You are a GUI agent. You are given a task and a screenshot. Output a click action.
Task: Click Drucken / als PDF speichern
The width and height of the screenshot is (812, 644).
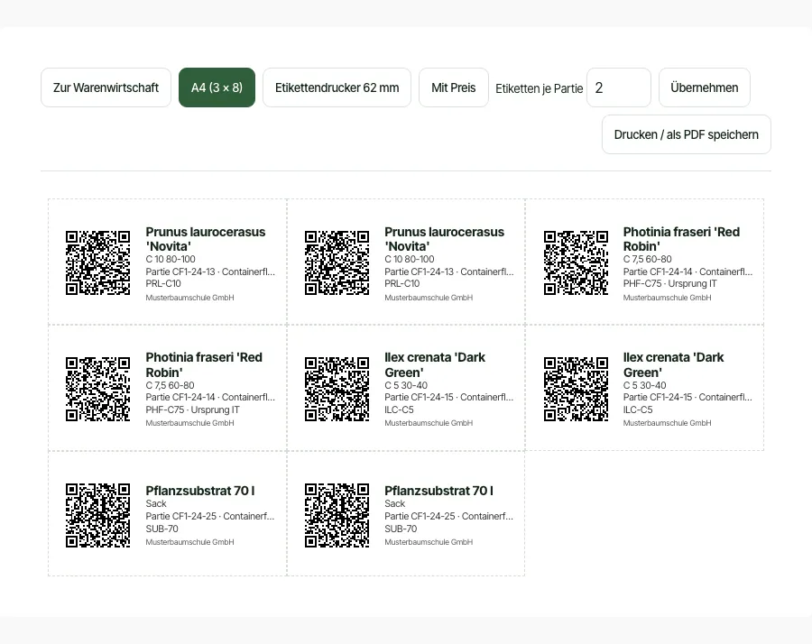687,134
